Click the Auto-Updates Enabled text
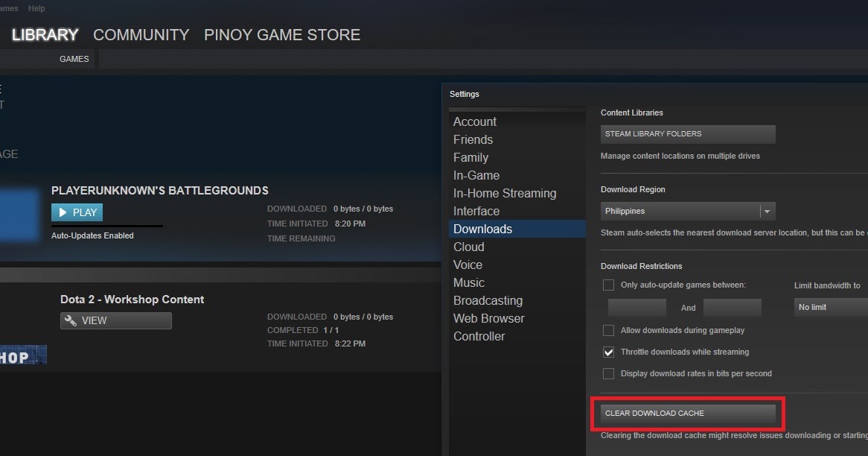 point(92,235)
